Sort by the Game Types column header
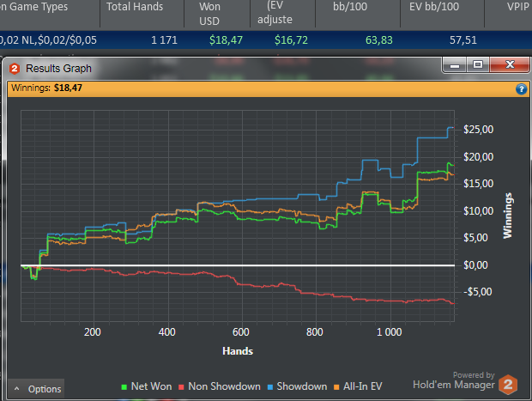 (x=50, y=14)
